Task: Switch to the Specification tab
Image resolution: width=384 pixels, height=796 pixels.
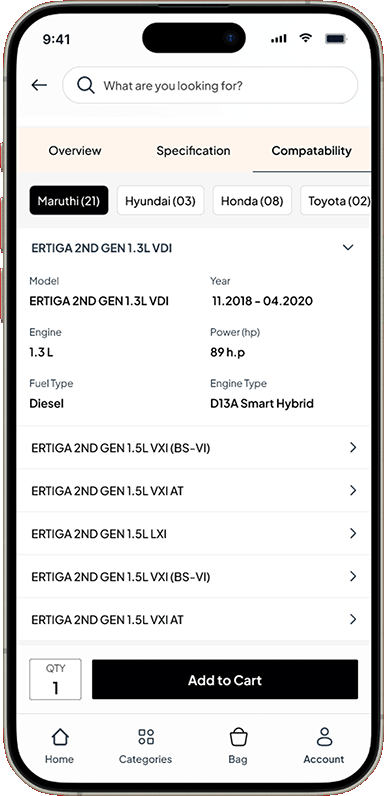Action: tap(193, 151)
